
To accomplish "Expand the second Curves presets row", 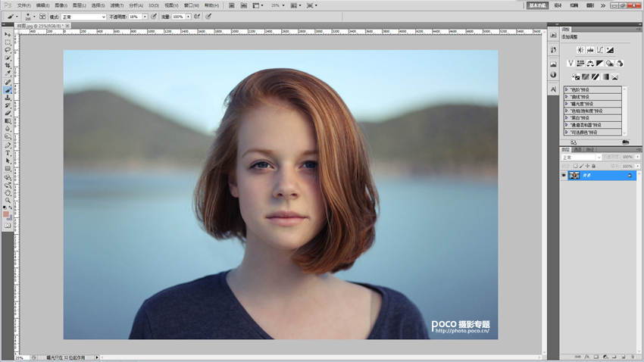I will point(567,96).
